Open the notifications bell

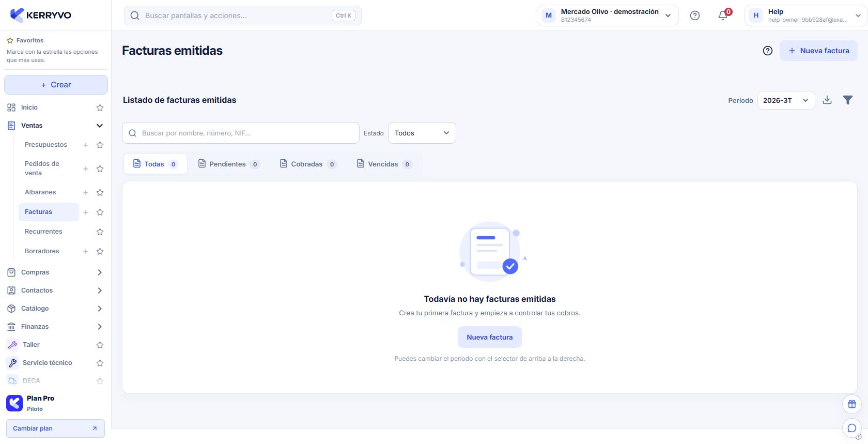point(723,16)
